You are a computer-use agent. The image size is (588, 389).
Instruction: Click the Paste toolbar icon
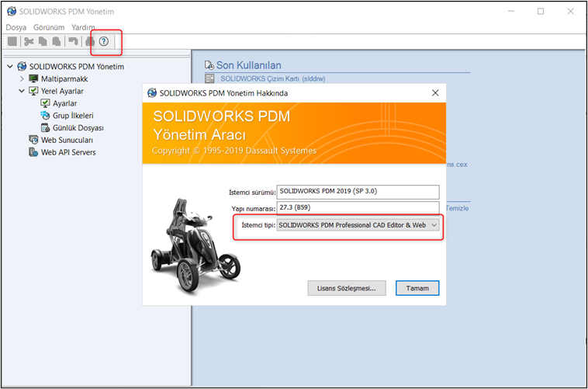coord(57,41)
